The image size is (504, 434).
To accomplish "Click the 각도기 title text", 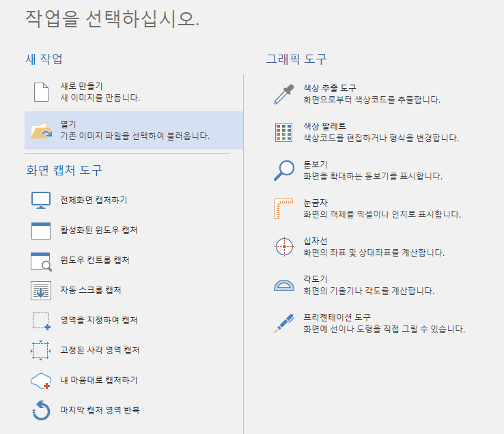I will [x=316, y=279].
